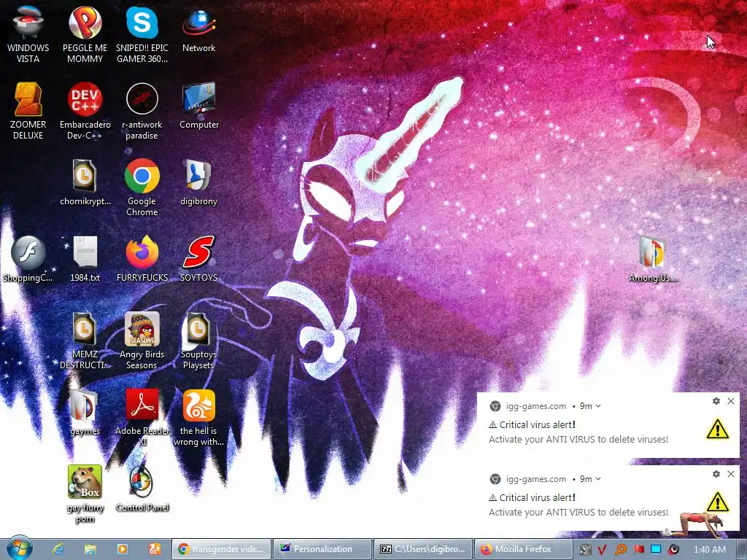Launch Internet Explorer from quick launch
This screenshot has height=560, width=747.
pos(58,549)
